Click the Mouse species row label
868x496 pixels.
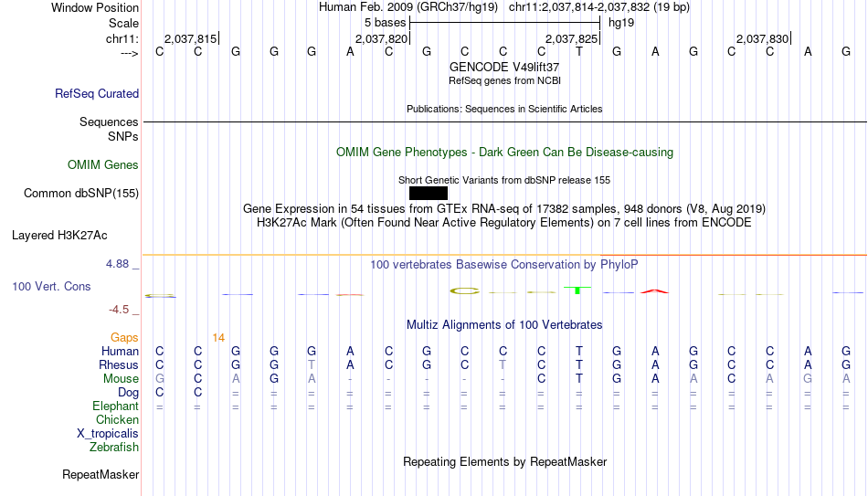click(121, 379)
